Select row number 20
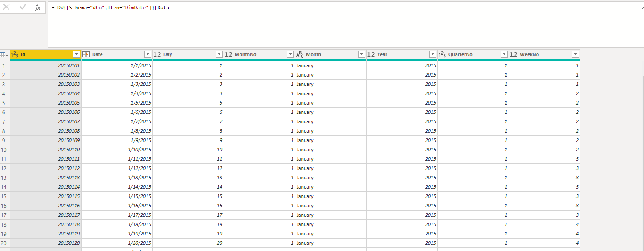The height and width of the screenshot is (251, 644). tap(5, 243)
